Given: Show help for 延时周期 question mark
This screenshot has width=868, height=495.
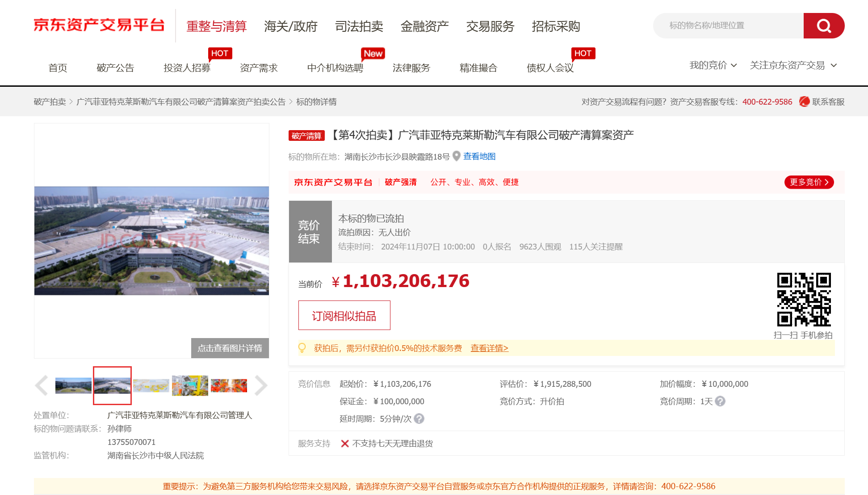Looking at the screenshot, I should point(419,419).
